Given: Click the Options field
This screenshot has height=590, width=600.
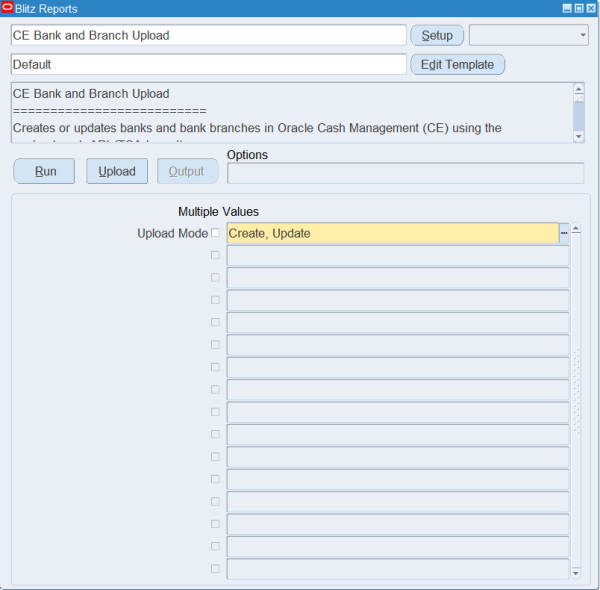Looking at the screenshot, I should tap(406, 173).
